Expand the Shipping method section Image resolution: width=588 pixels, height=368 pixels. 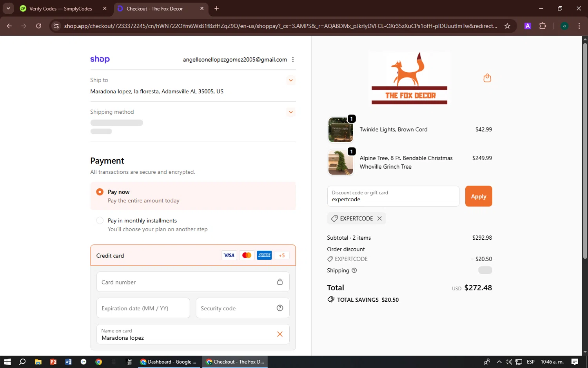pyautogui.click(x=291, y=112)
